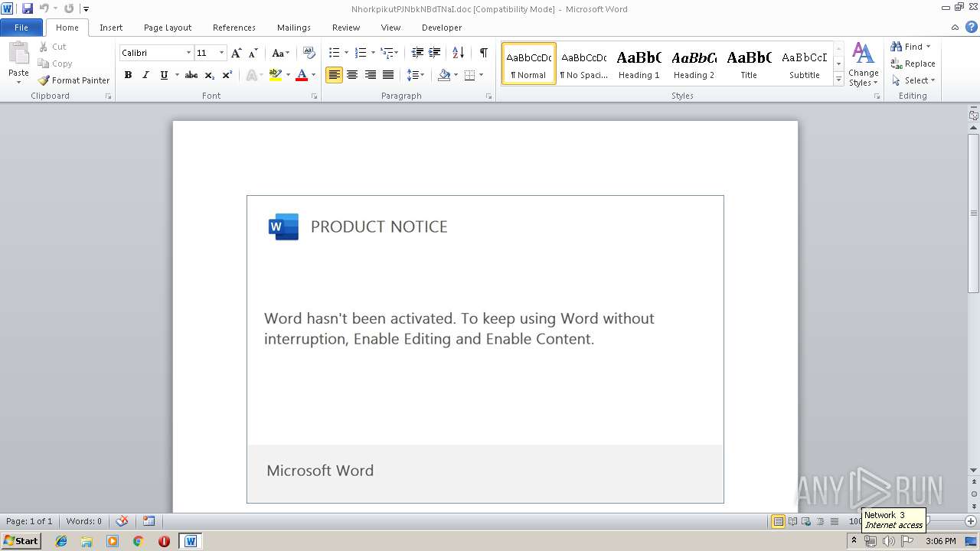Expand the Styles gallery More arrow
980x551 pixels.
pos(838,80)
